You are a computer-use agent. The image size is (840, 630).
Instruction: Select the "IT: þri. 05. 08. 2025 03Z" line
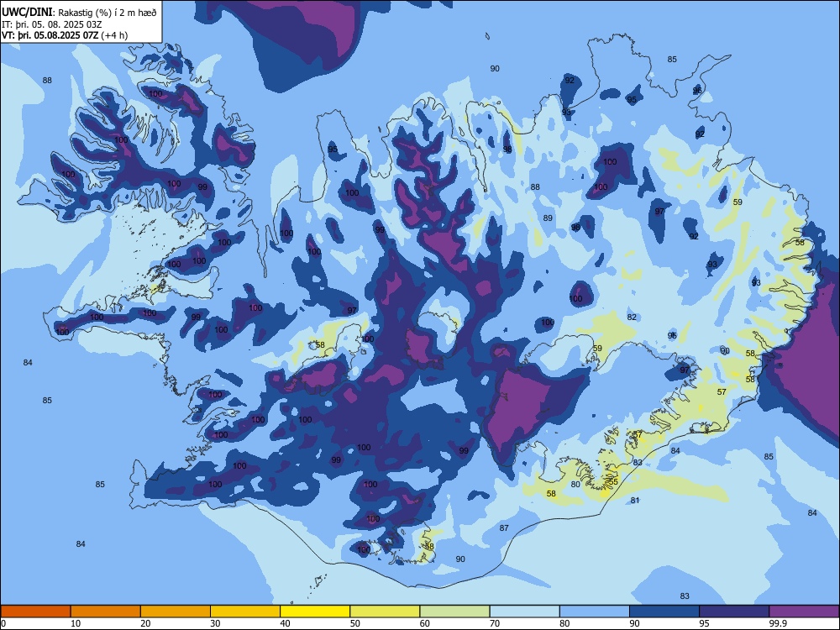[x=52, y=24]
